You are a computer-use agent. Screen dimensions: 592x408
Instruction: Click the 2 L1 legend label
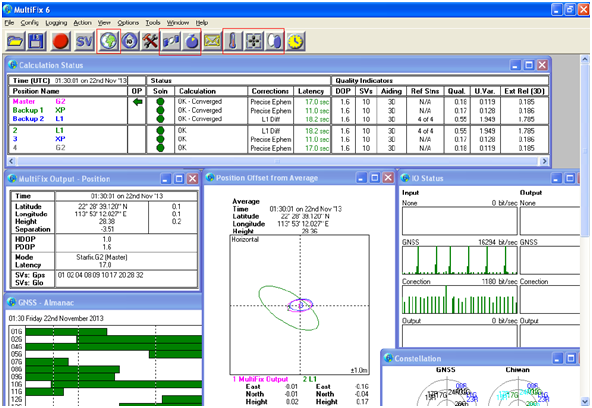(310, 379)
